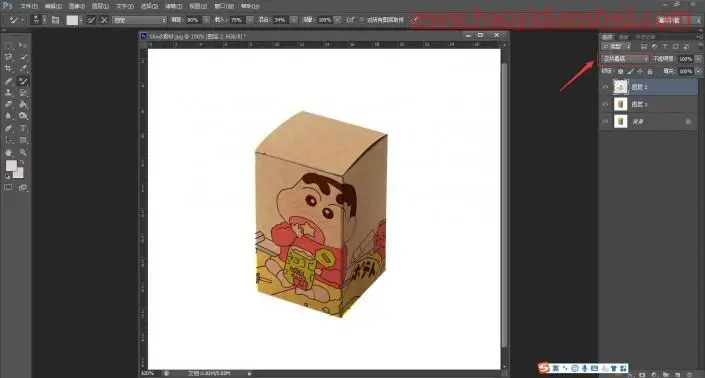Viewport: 705px width, 378px height.
Task: Open the 图层 menu in menu bar
Action: (x=100, y=6)
